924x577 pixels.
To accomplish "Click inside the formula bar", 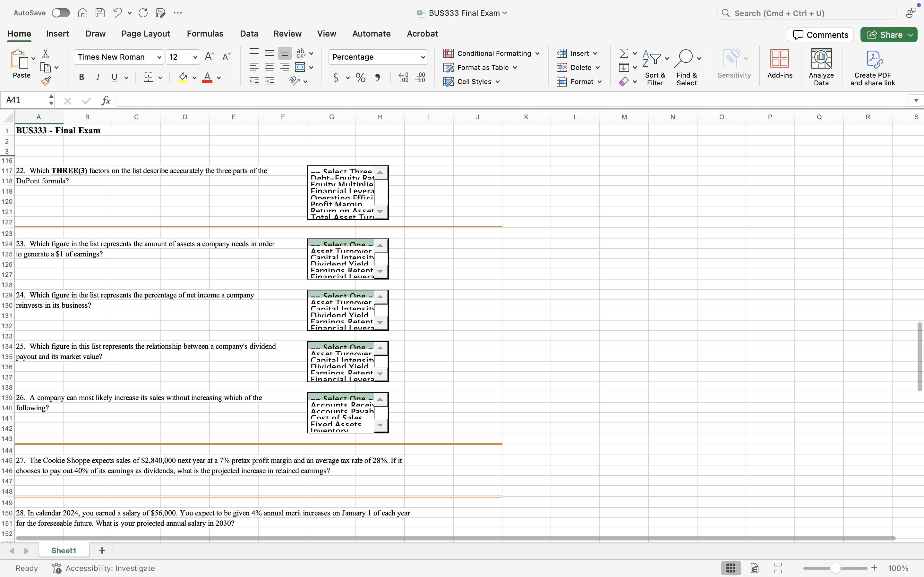I will [x=305, y=100].
